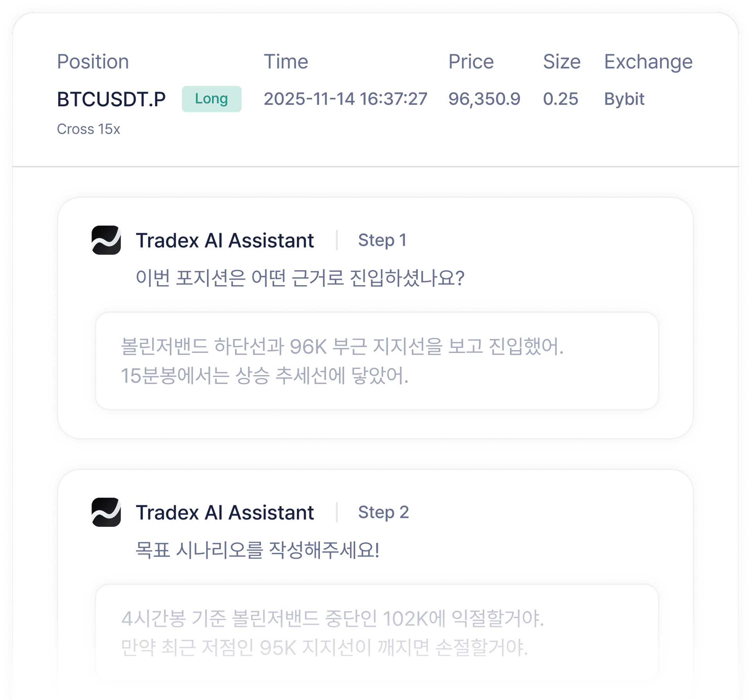The width and height of the screenshot is (751, 700).
Task: Click the Tradex AI Assistant title in Step 2
Action: (x=225, y=512)
